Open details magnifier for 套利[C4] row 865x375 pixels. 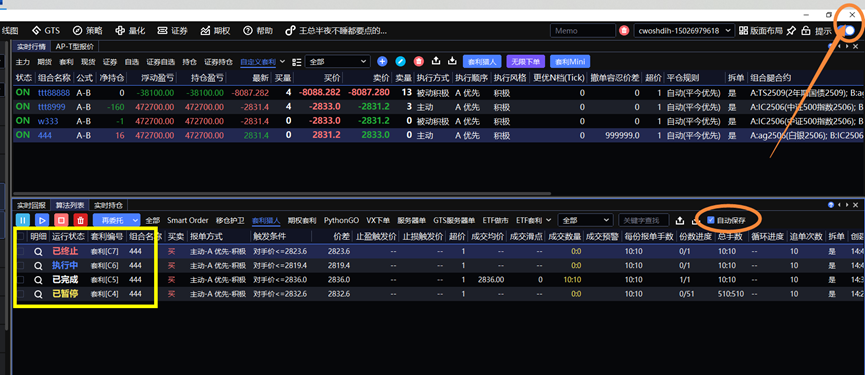(x=38, y=294)
